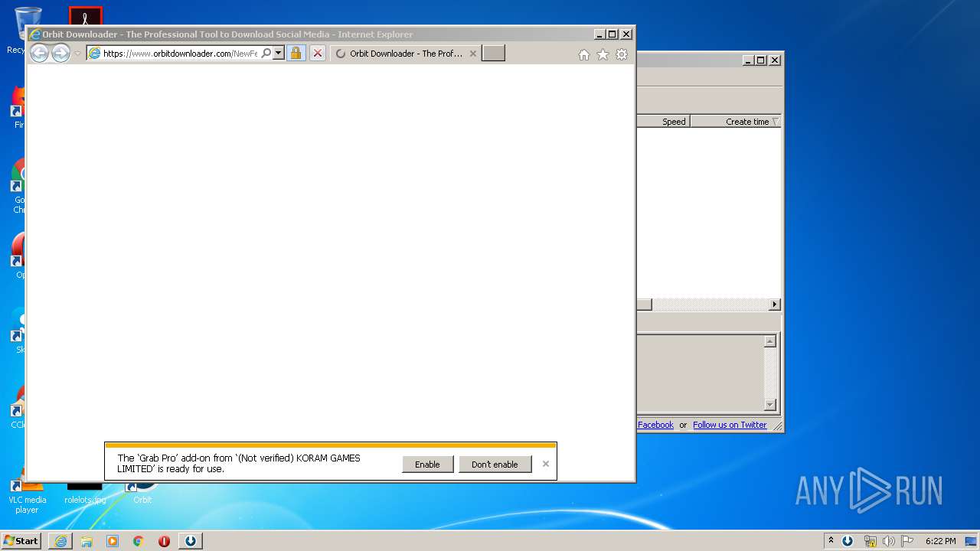This screenshot has width=980, height=551.
Task: Switch to the Orbit Downloader taskbar button
Action: pos(191,541)
